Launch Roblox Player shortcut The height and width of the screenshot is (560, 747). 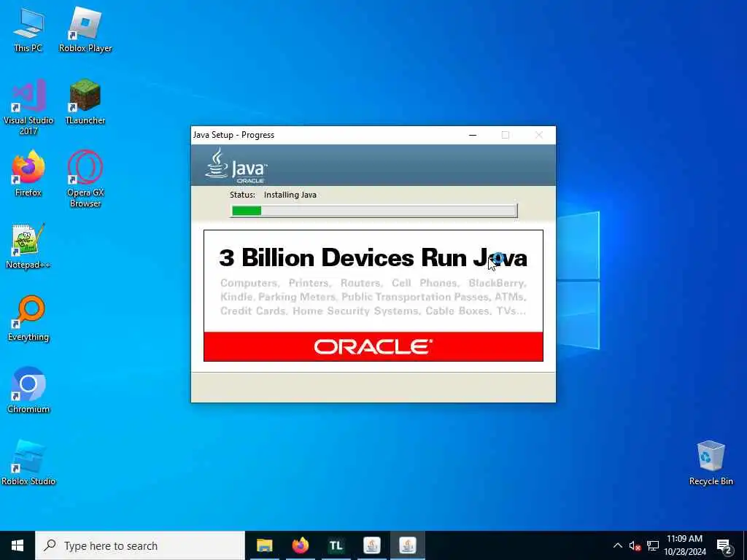pos(85,29)
